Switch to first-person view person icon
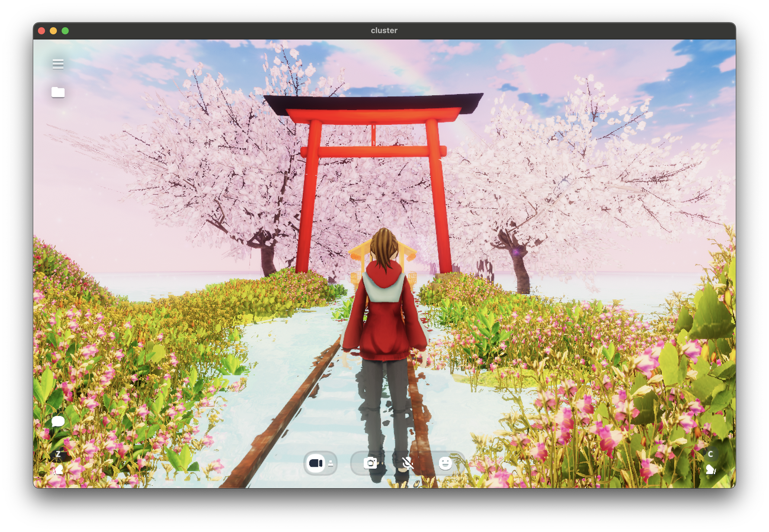This screenshot has width=769, height=532. pyautogui.click(x=331, y=463)
